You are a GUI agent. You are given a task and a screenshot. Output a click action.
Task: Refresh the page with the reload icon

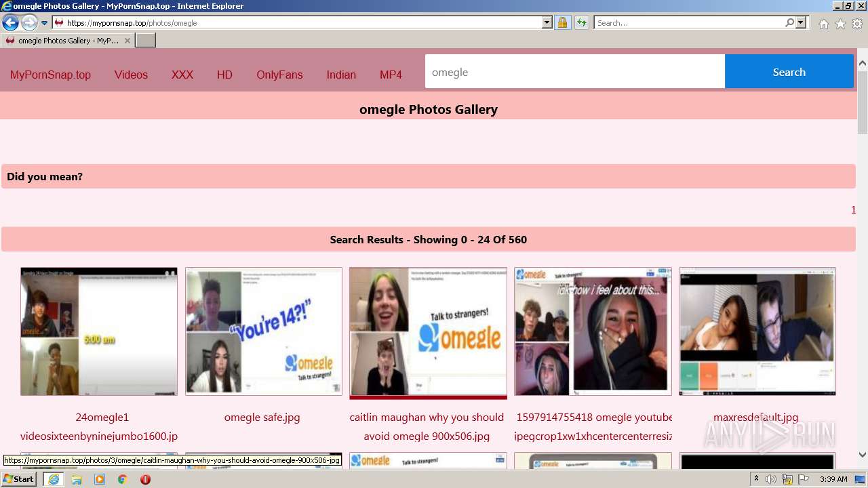[x=582, y=22]
